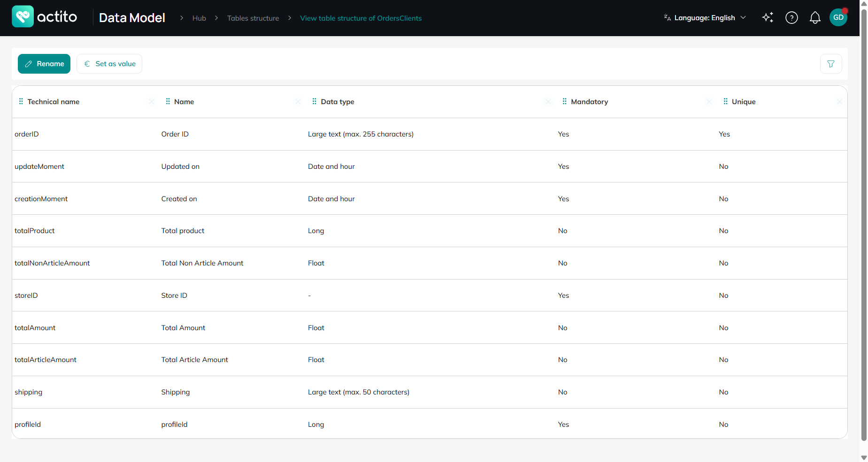Go to the Hub breadcrumb
The image size is (868, 462).
(x=199, y=18)
